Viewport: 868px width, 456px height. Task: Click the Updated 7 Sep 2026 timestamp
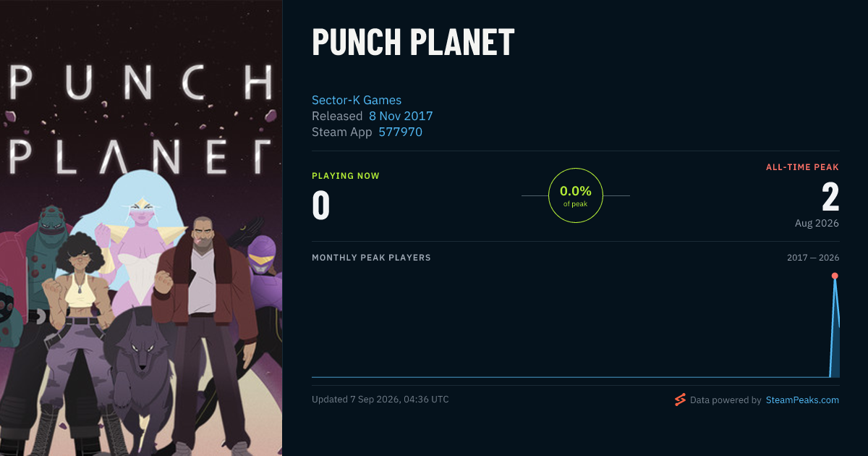[380, 400]
